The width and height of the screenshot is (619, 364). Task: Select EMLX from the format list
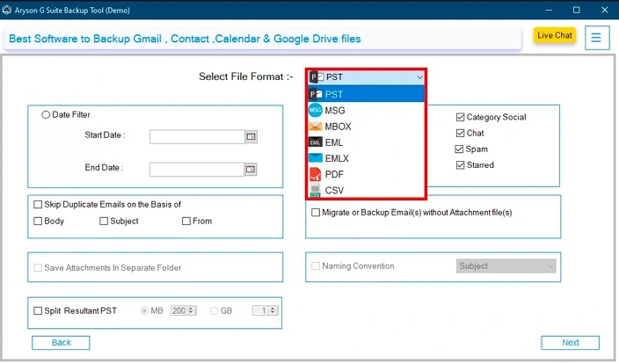pos(366,158)
